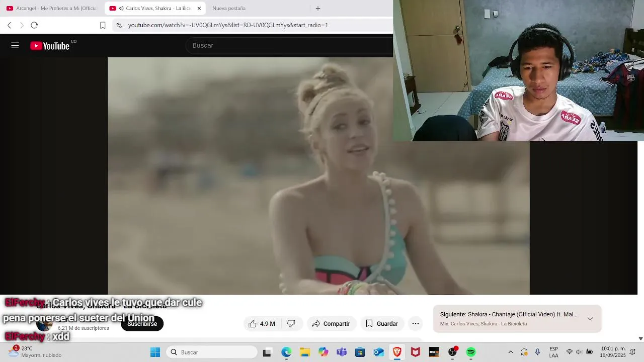Bookmark this page with the bookmark icon
Image resolution: width=644 pixels, height=362 pixels.
tap(103, 25)
